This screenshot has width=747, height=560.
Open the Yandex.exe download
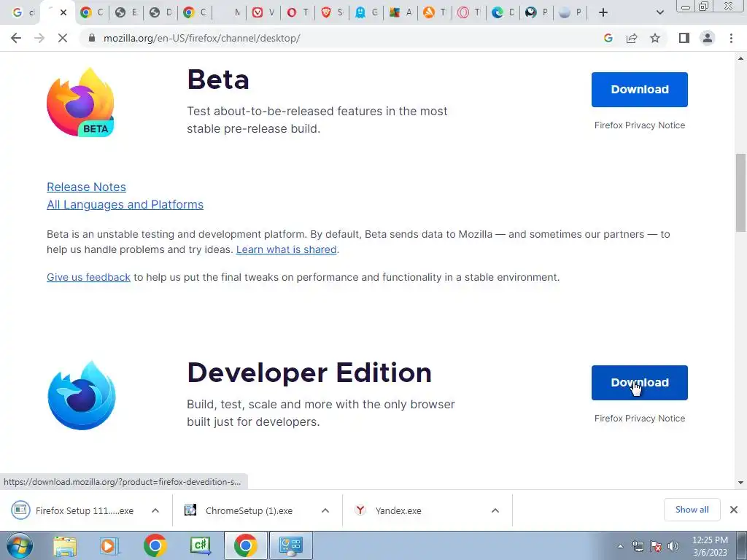coord(398,510)
